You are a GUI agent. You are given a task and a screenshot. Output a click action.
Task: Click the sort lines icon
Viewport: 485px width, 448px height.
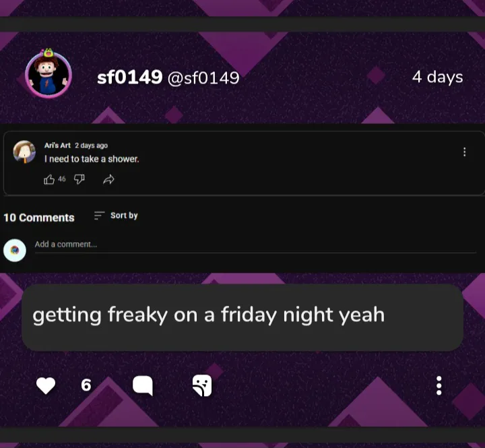click(x=99, y=216)
